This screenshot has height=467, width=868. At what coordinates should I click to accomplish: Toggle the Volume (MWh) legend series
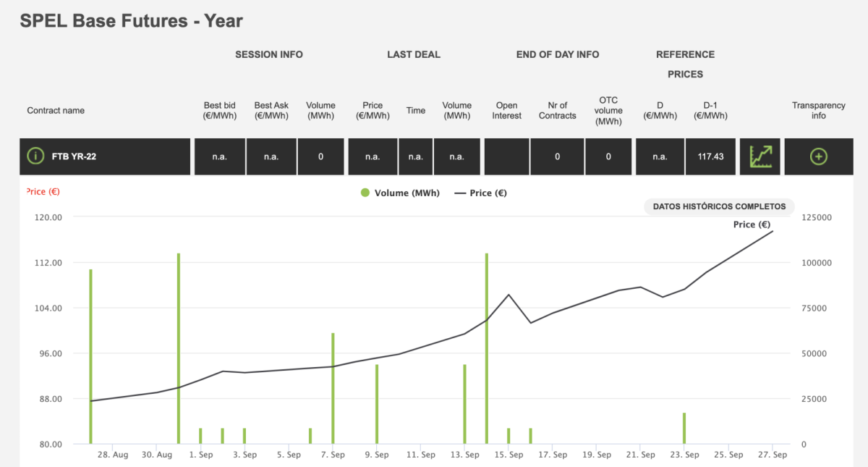(x=399, y=193)
